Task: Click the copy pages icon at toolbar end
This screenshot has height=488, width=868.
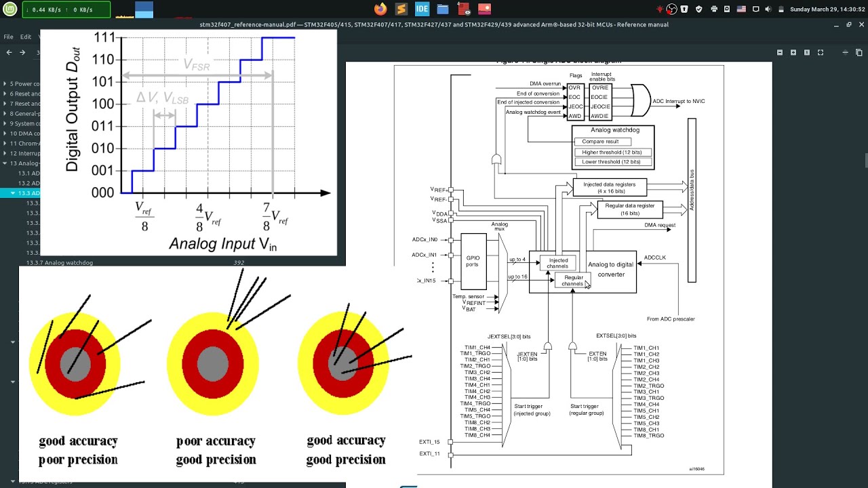Action: point(859,52)
